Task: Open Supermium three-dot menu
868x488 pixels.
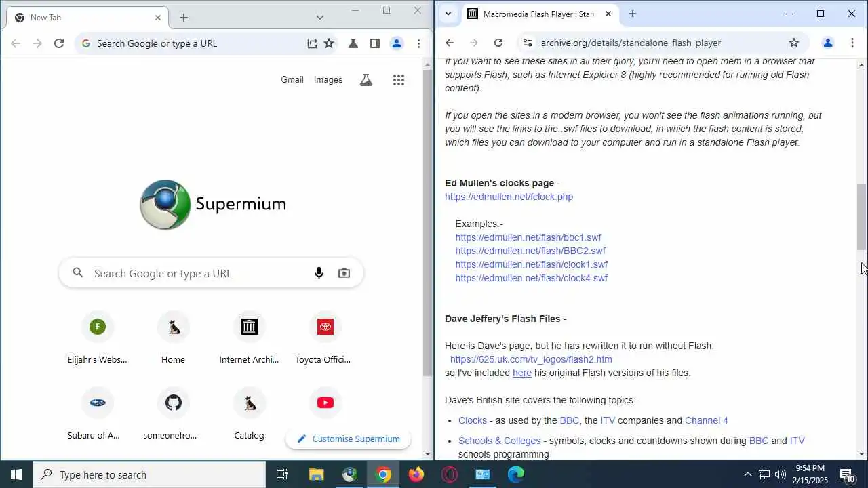Action: pos(418,43)
